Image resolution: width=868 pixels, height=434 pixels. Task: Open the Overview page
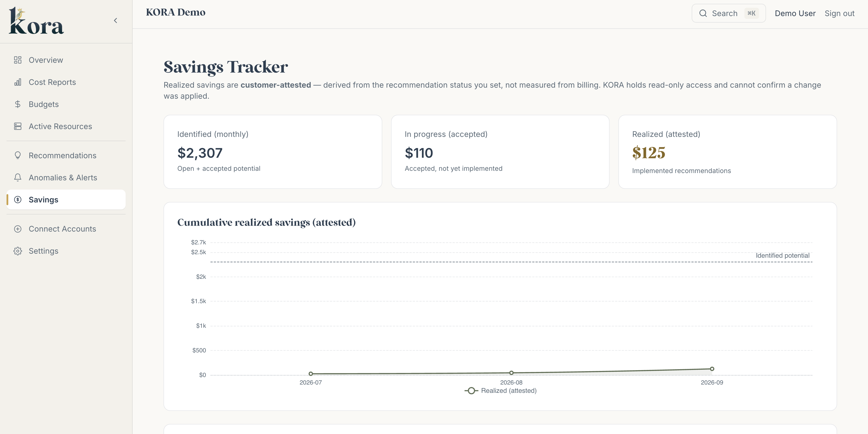pyautogui.click(x=66, y=60)
